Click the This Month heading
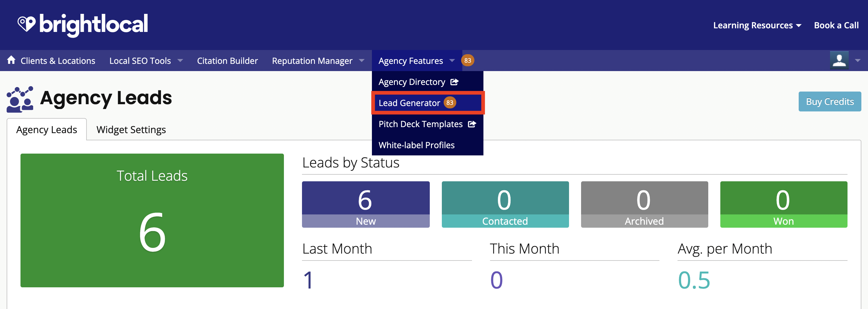Viewport: 868px width, 309px height. point(524,249)
